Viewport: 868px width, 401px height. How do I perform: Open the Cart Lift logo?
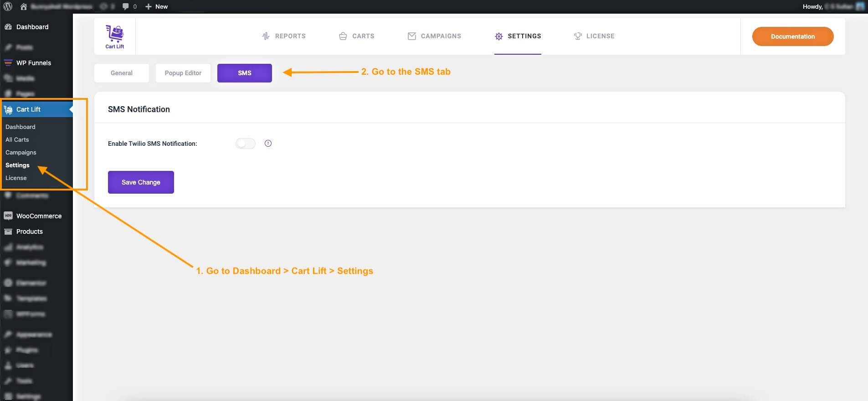(115, 36)
